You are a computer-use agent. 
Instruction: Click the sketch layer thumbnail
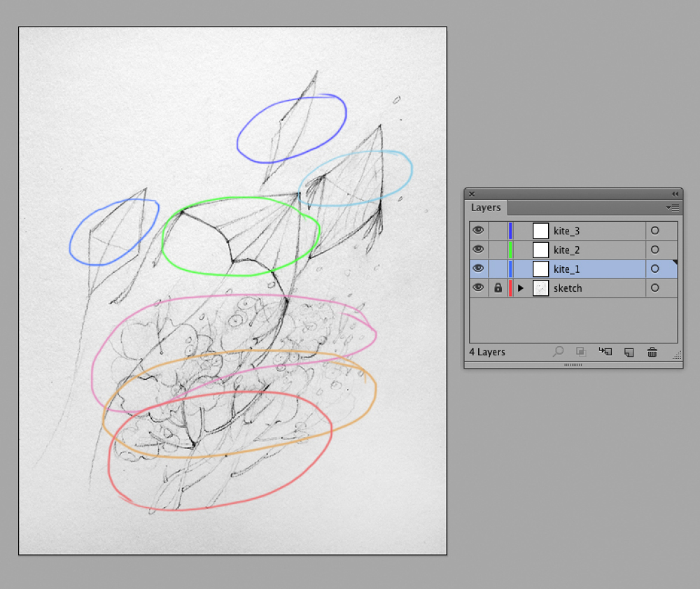pos(540,288)
